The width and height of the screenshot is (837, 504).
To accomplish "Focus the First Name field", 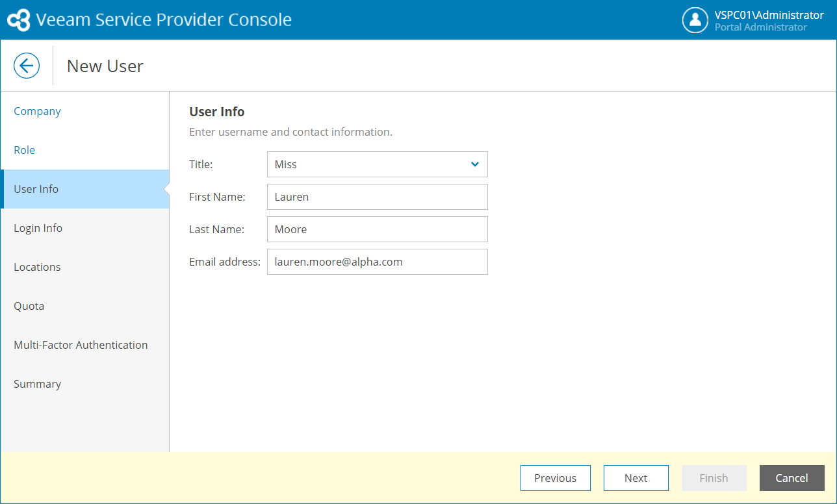I will click(x=378, y=197).
